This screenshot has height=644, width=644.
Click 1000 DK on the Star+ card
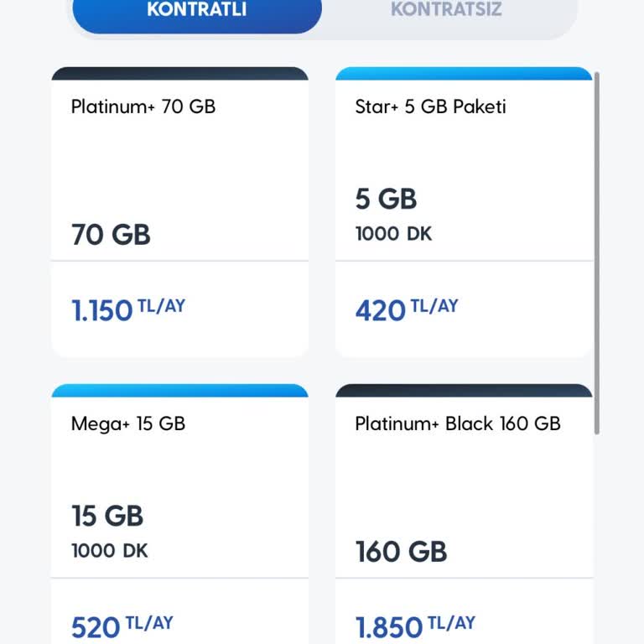tap(393, 234)
